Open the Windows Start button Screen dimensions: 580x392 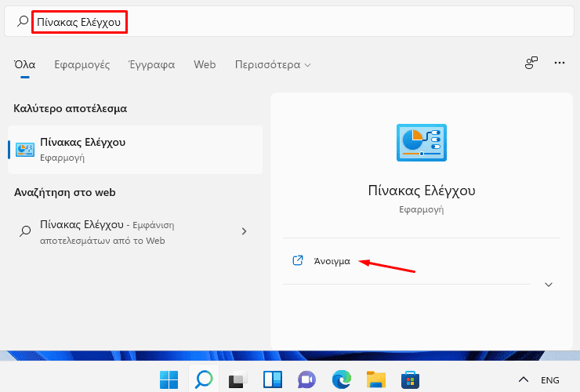tap(169, 379)
